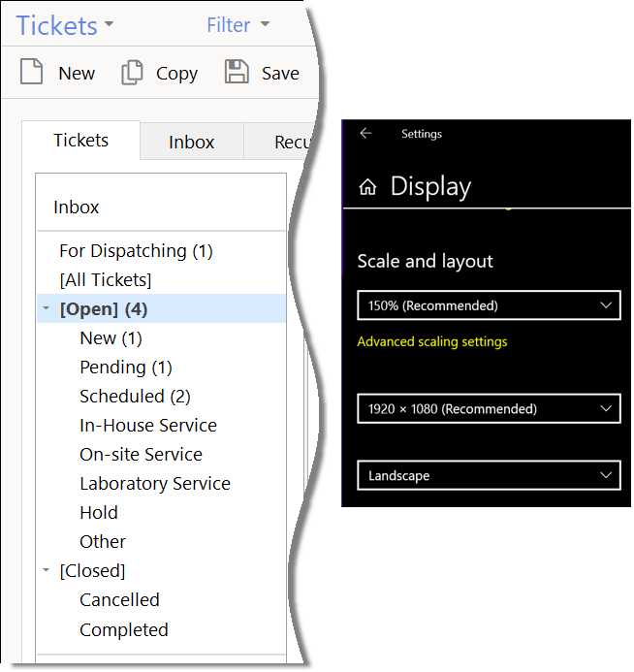Switch to the Inbox tab
The image size is (634, 672).
tap(191, 143)
